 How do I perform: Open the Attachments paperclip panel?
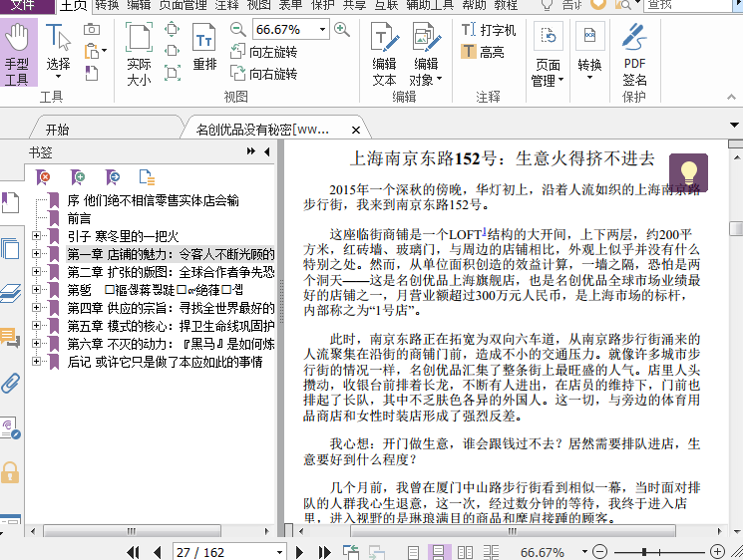[x=10, y=383]
